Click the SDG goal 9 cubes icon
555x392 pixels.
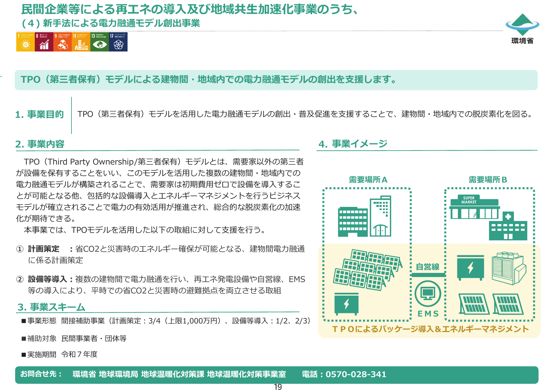point(63,42)
